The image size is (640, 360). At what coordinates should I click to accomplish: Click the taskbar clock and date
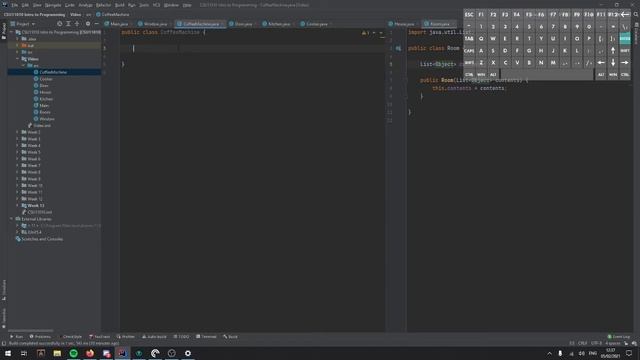[x=610, y=353]
